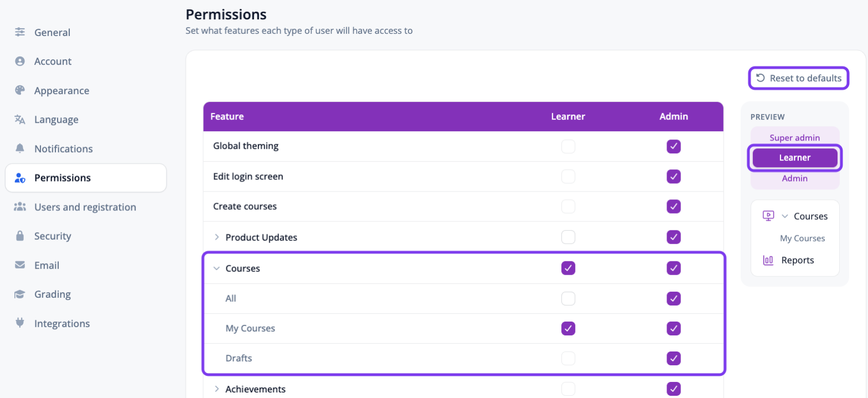Click the Edit login screen row label

(248, 177)
